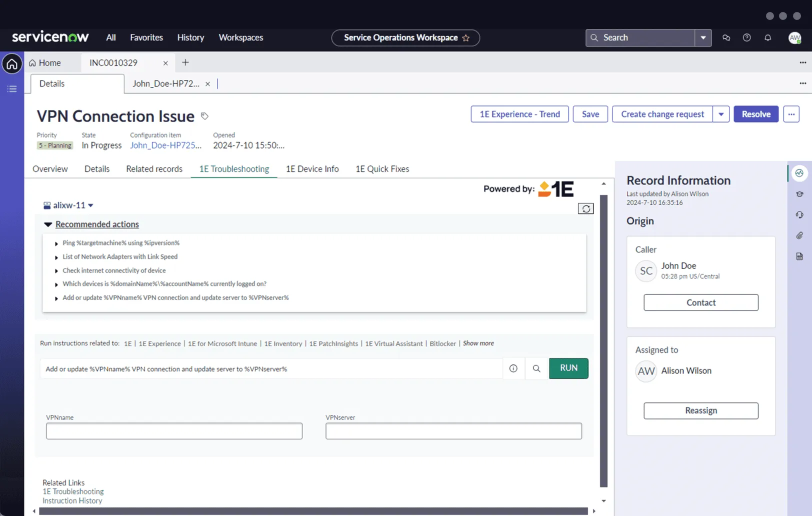Viewport: 812px width, 516px height.
Task: Open the knowledge graduation cap icon
Action: pos(799,194)
